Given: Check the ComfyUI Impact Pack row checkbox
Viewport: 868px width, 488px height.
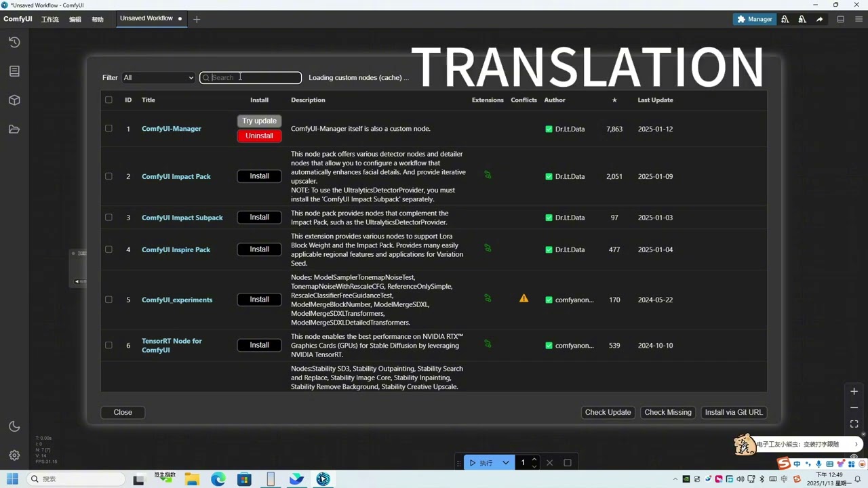Looking at the screenshot, I should coord(108,176).
